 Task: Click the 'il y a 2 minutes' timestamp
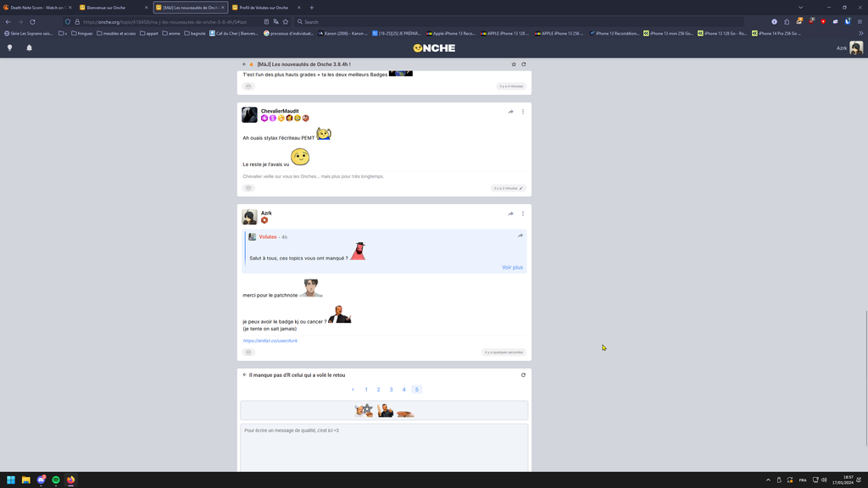(x=508, y=188)
